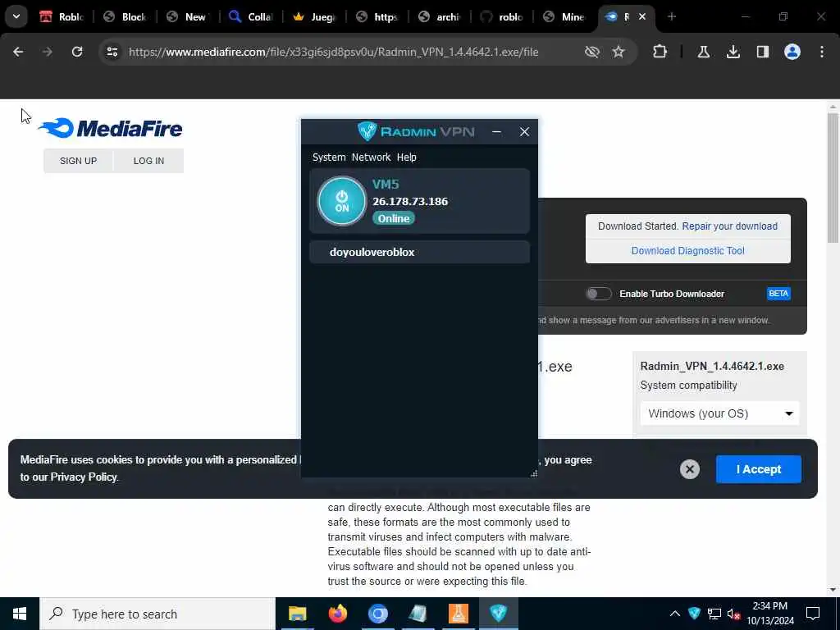
Task: Switch to the Juega tab
Action: coord(314,16)
